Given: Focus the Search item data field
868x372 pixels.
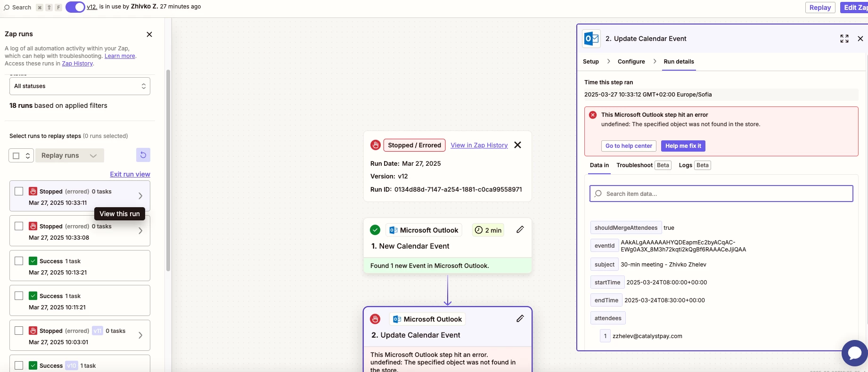Looking at the screenshot, I should [x=721, y=194].
